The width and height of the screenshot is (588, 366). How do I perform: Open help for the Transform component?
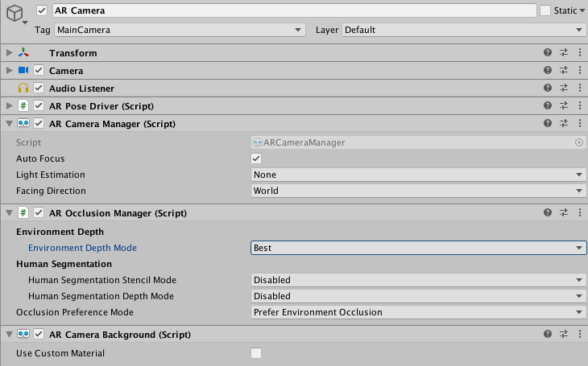click(548, 53)
